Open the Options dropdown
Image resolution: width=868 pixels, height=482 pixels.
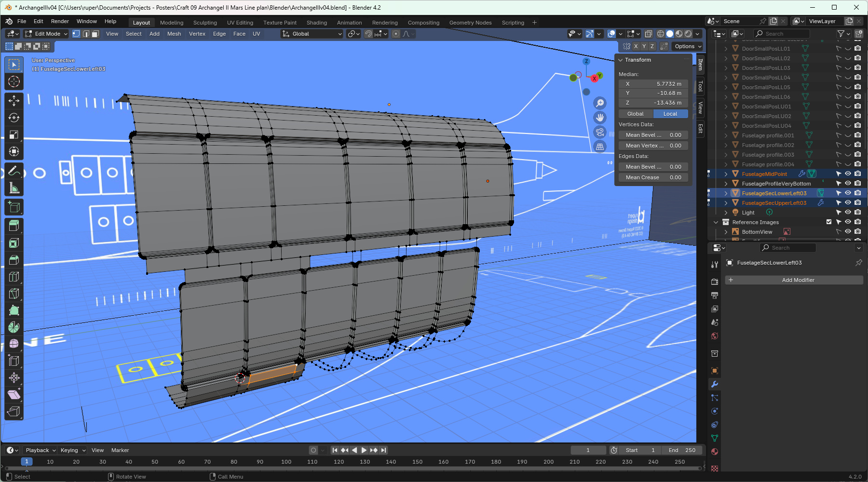click(x=688, y=46)
